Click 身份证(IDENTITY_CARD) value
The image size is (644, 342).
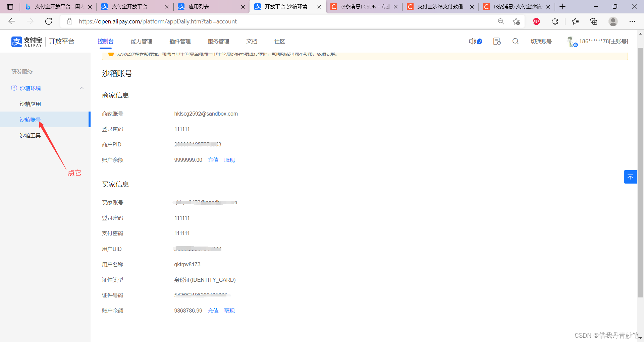point(205,280)
